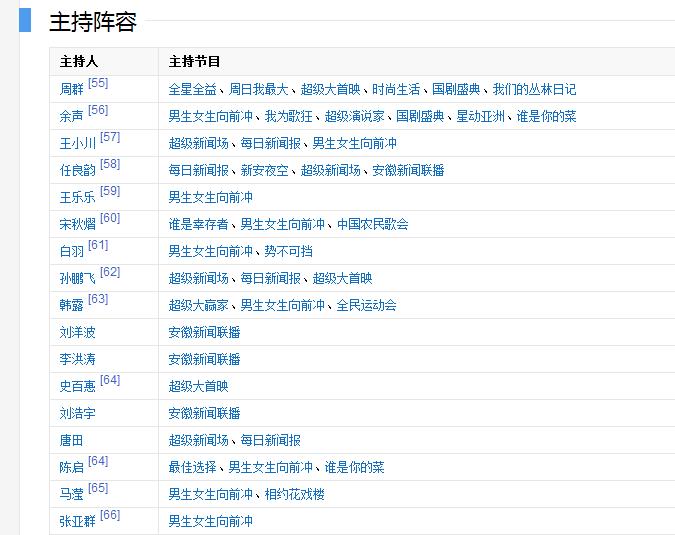Open reference [64] beside 陈启
The height and width of the screenshot is (535, 675).
pos(98,461)
